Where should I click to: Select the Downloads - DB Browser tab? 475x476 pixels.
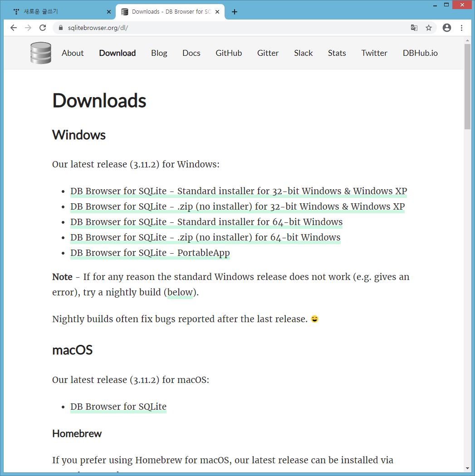coord(170,12)
